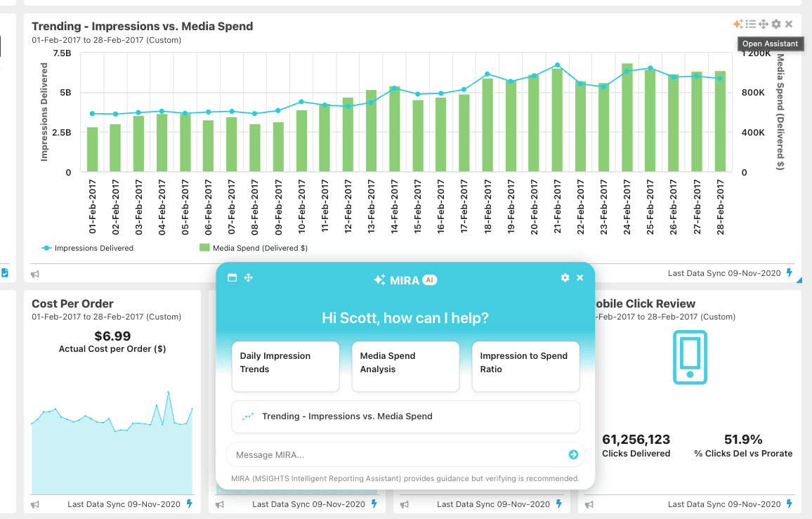Click the pop-out window icon in MIRA header
This screenshot has height=519, width=812.
[233, 277]
